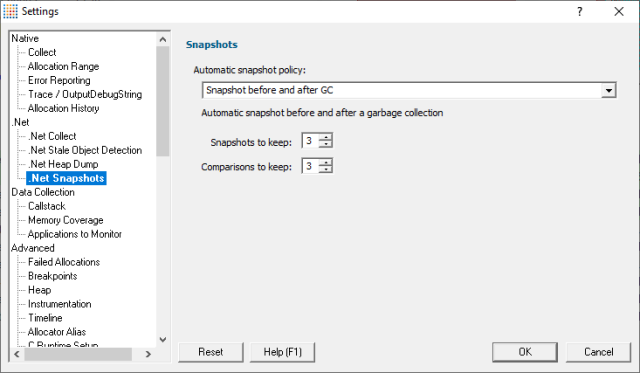Click the Reset button
The width and height of the screenshot is (640, 373).
click(x=211, y=352)
